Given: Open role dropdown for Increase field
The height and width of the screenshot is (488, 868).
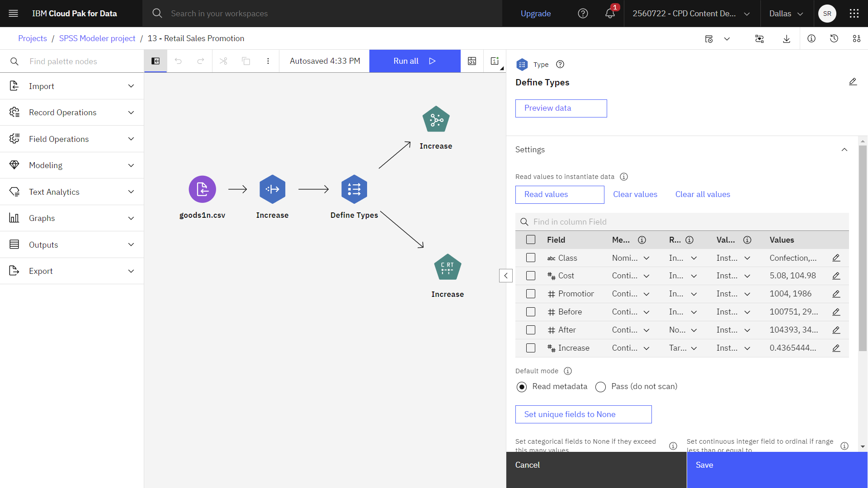Looking at the screenshot, I should click(683, 348).
